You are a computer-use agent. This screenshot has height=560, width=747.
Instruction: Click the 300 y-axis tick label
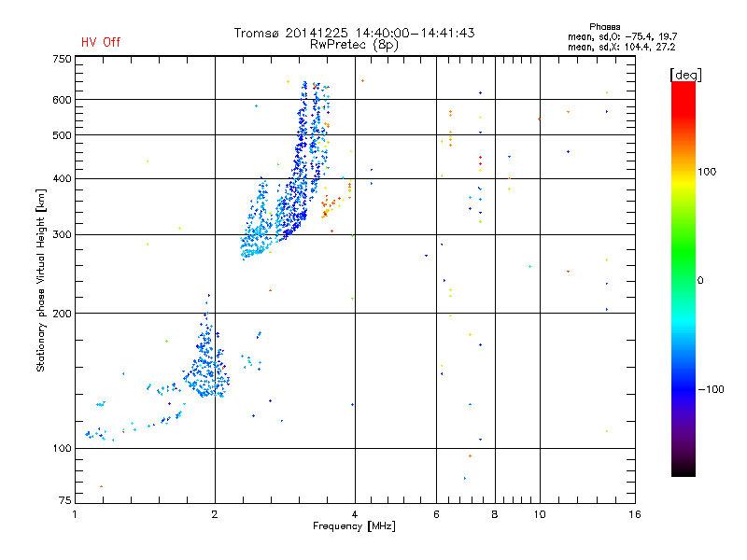click(62, 234)
